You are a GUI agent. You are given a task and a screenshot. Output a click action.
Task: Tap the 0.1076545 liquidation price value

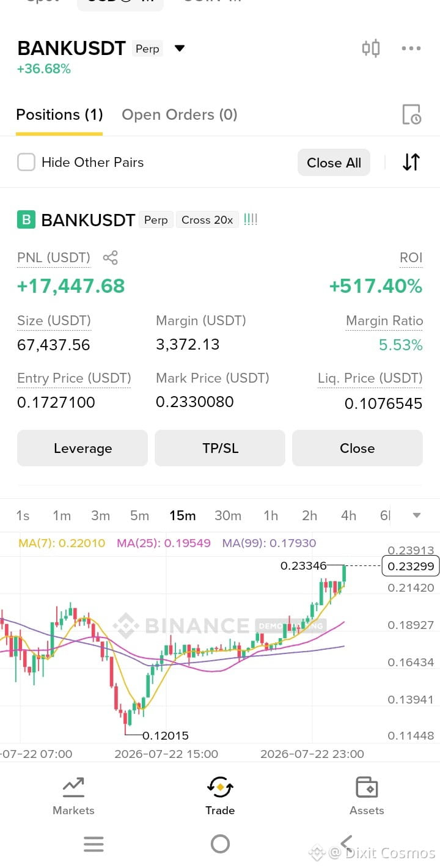pyautogui.click(x=383, y=403)
